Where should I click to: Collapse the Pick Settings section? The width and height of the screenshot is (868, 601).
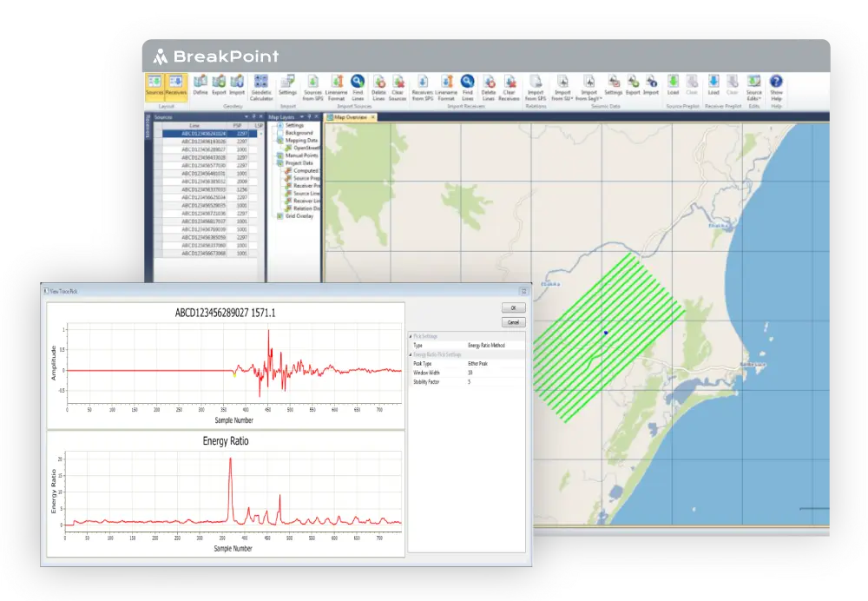pyautogui.click(x=411, y=336)
